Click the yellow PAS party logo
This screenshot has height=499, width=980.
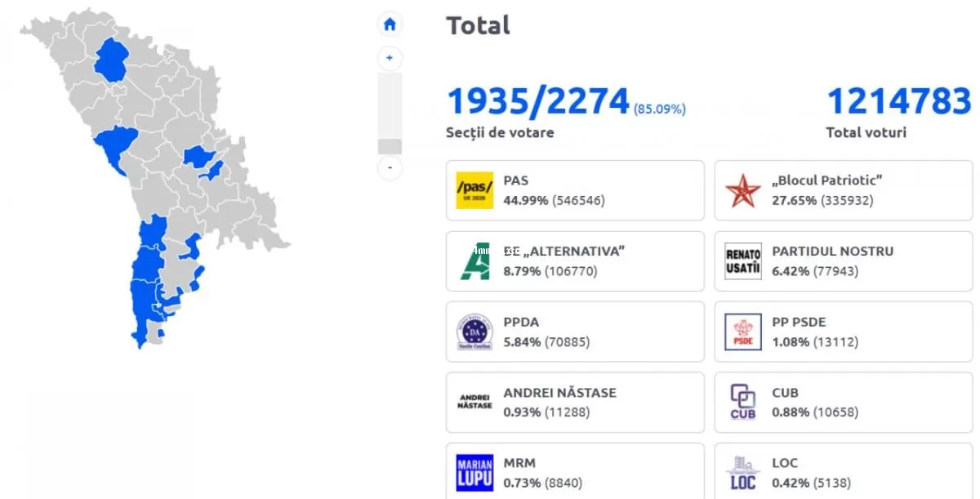click(474, 190)
